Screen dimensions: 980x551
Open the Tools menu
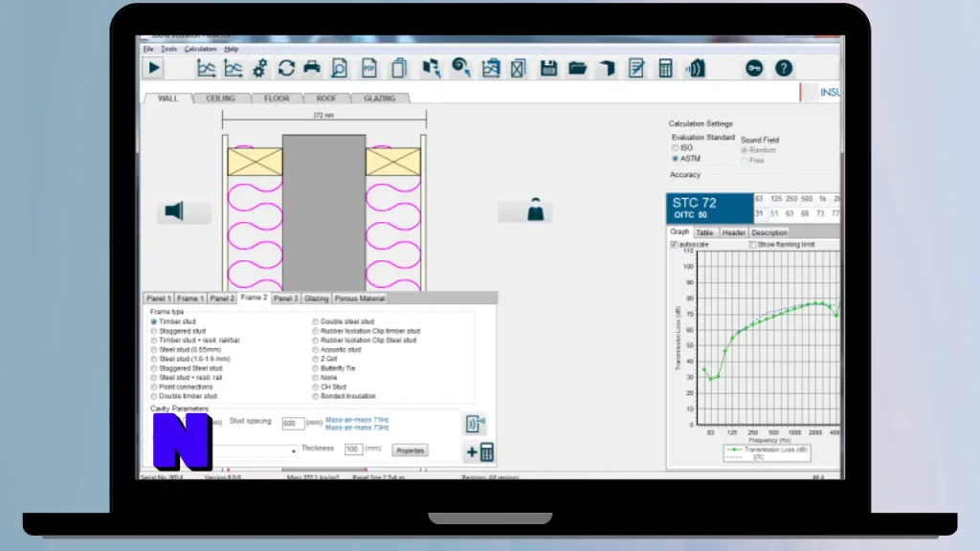168,49
